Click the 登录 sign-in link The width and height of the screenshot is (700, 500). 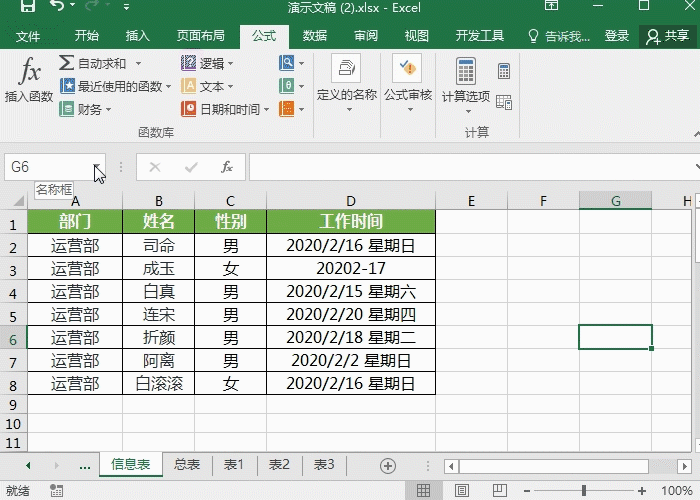click(x=617, y=36)
